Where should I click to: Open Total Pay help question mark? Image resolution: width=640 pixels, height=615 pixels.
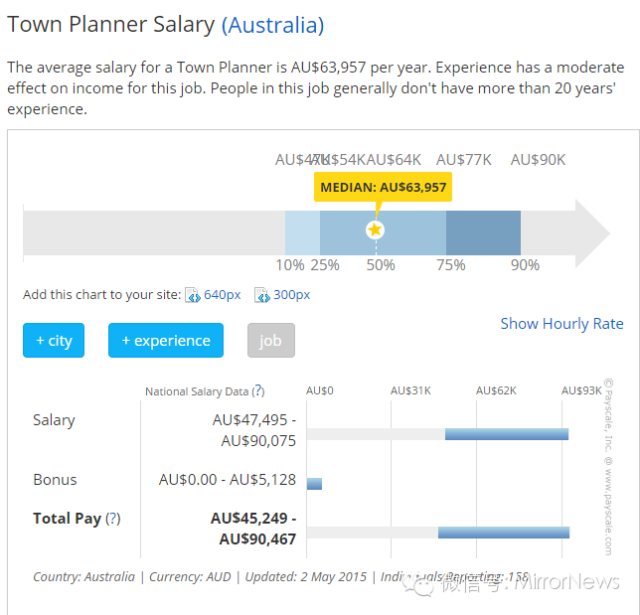tap(113, 518)
